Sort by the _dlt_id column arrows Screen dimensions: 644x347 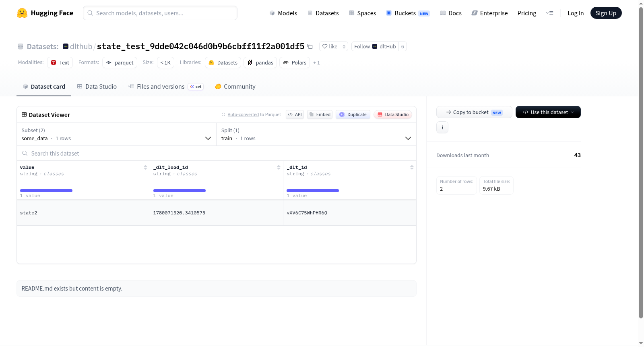(x=412, y=167)
